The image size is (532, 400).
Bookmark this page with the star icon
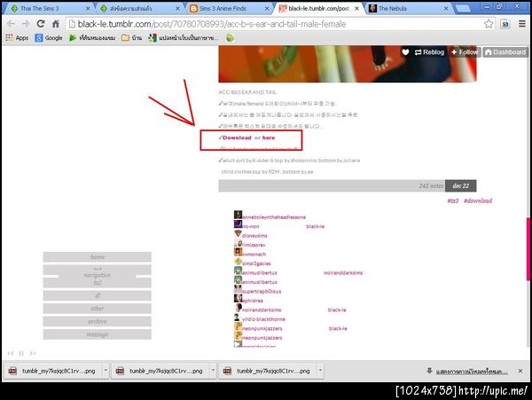click(x=489, y=24)
